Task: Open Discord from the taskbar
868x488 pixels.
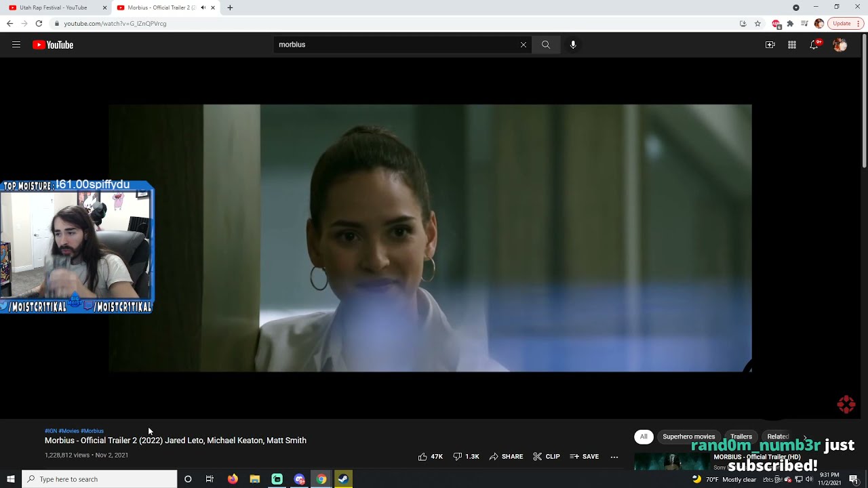Action: [x=300, y=479]
